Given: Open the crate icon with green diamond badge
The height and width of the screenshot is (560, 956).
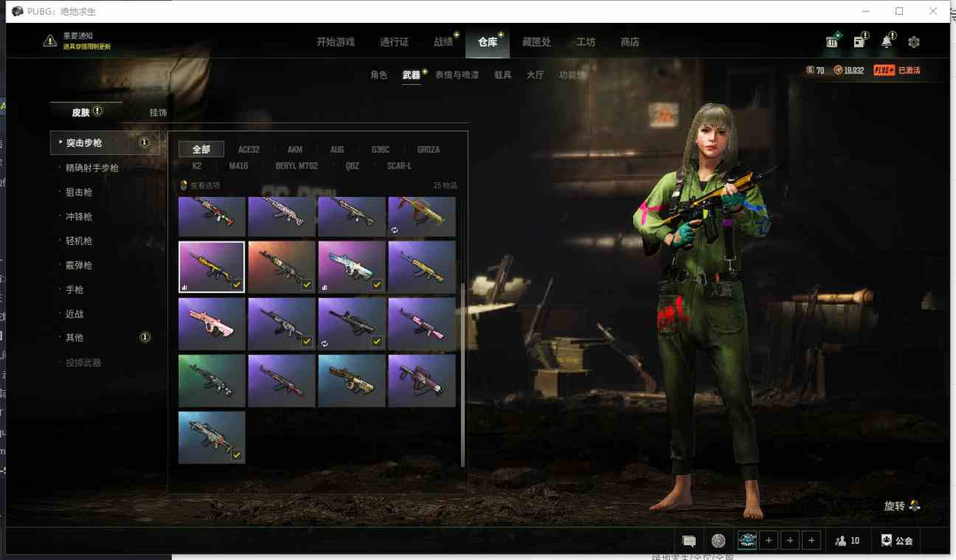Looking at the screenshot, I should (832, 42).
